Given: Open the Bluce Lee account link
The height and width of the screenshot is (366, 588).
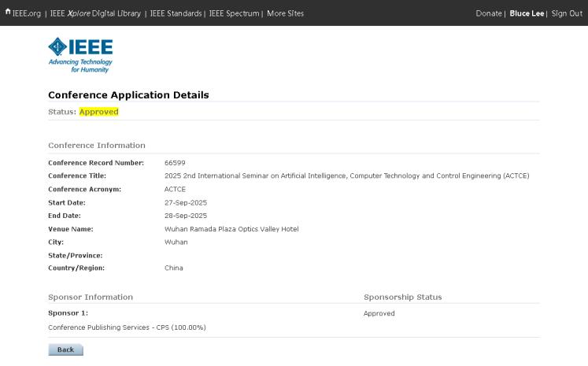Looking at the screenshot, I should 527,13.
